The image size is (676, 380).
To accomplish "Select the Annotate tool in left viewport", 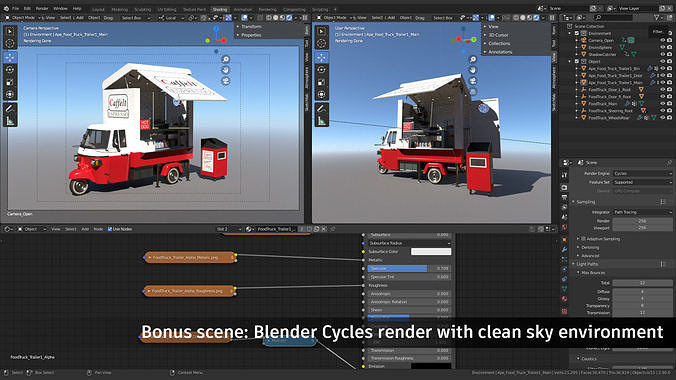I will pos(10,109).
